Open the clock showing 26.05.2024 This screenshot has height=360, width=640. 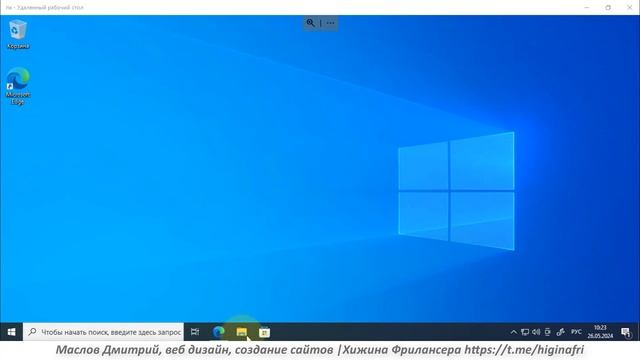600,332
